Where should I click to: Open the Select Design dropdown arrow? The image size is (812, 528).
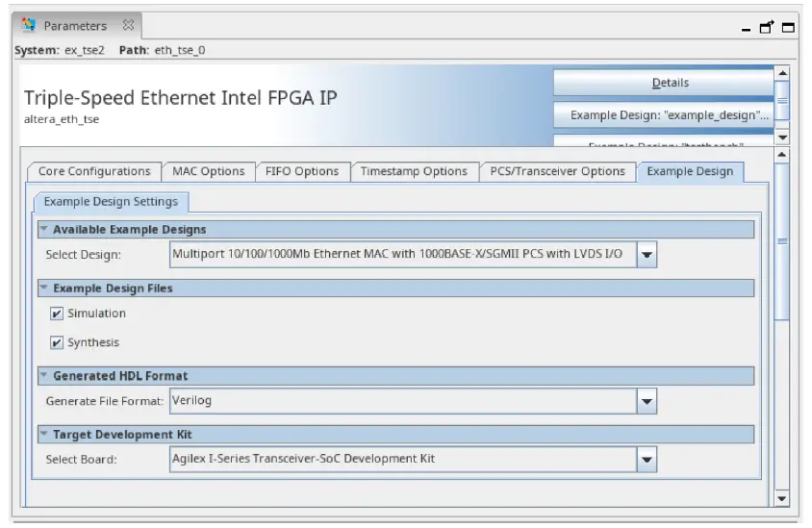click(647, 255)
